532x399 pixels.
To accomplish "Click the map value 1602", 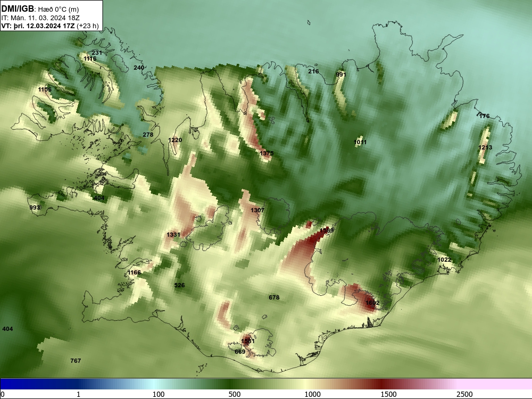I will pyautogui.click(x=372, y=303).
